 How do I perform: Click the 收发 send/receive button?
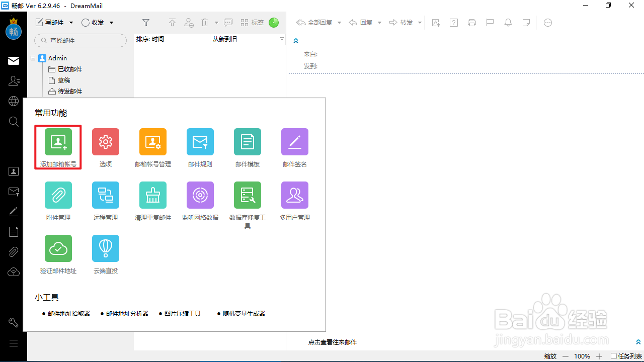pyautogui.click(x=93, y=23)
